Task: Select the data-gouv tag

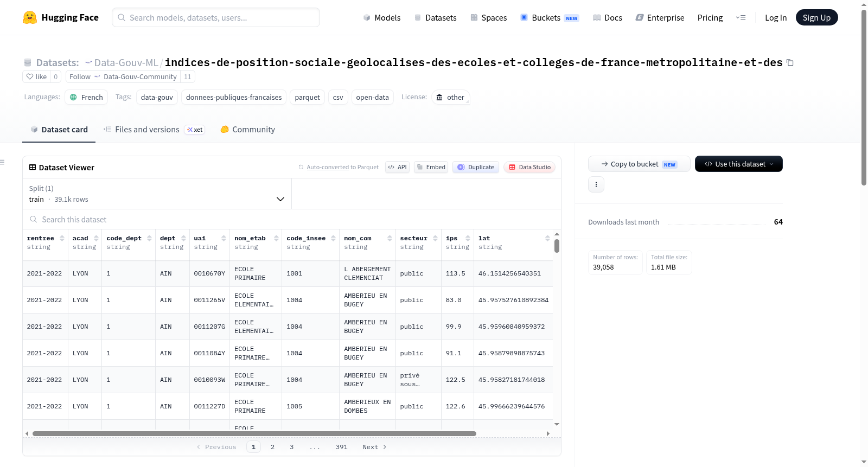Action: (157, 97)
